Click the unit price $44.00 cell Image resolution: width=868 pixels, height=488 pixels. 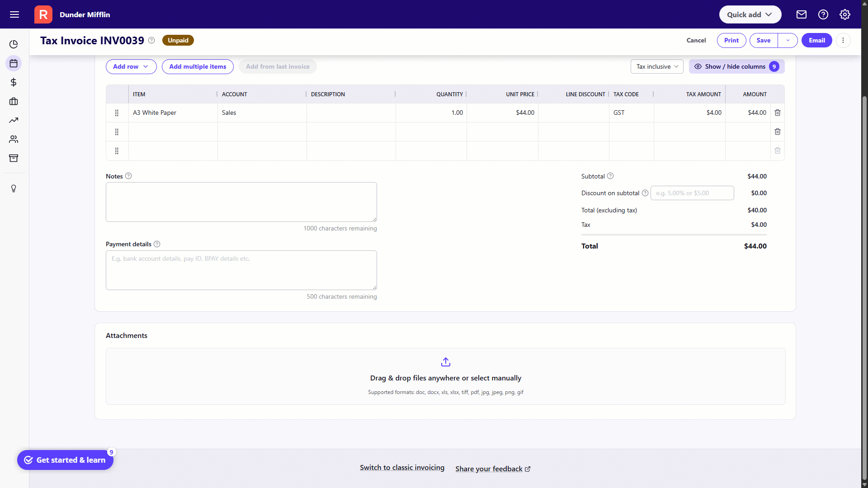coord(502,113)
